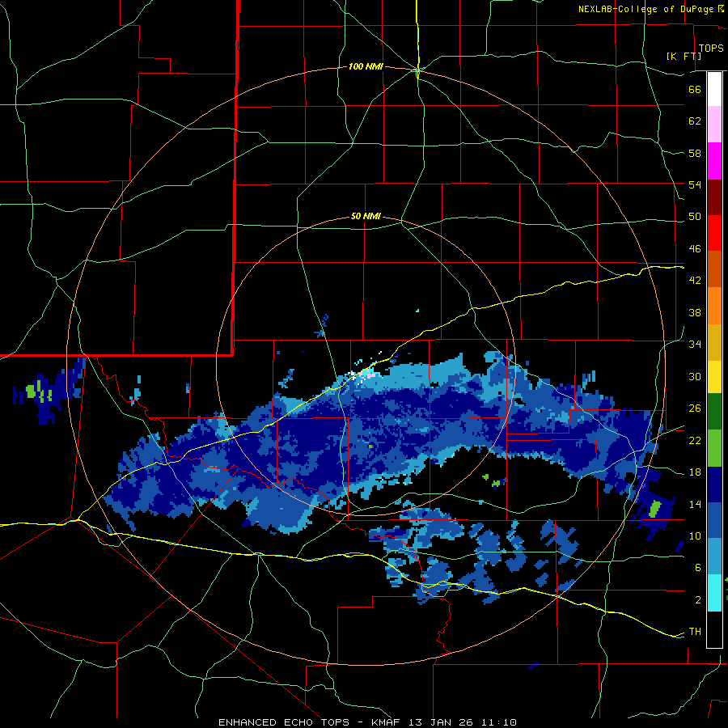The width and height of the screenshot is (728, 728).
Task: Select the navy blue legend swatch
Action: coord(714,485)
